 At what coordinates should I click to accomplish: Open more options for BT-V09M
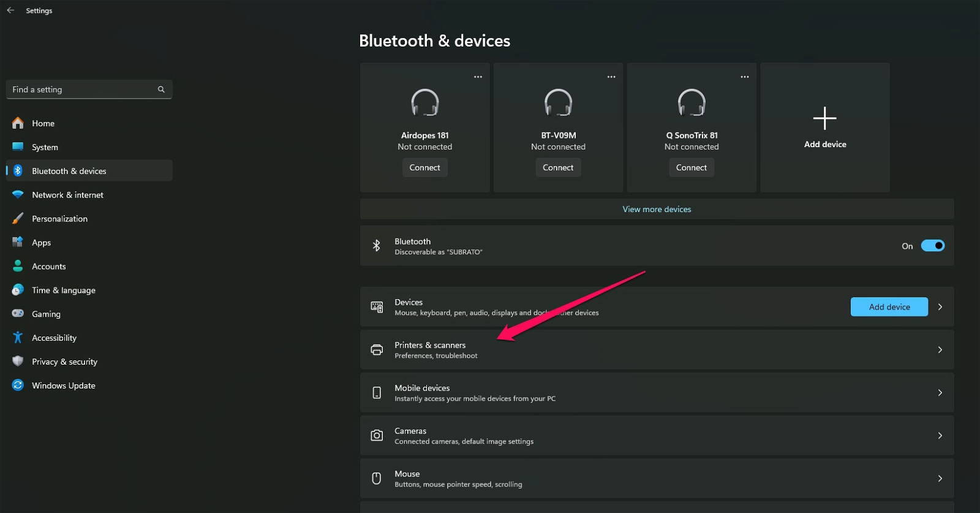[611, 77]
